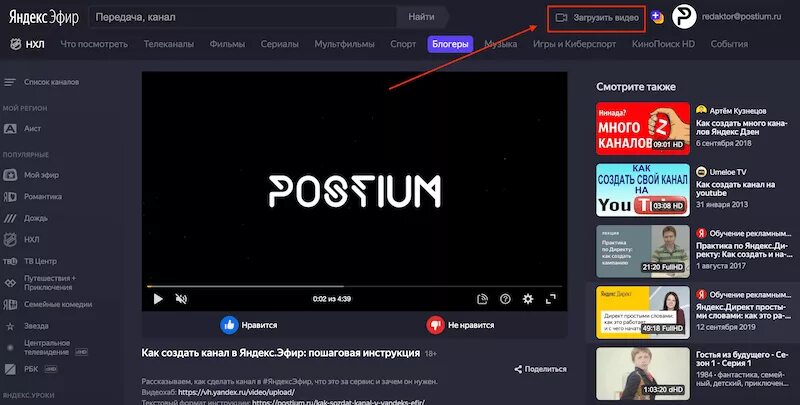Click the video title about Яндекс.Эфир
The image size is (800, 405).
coord(281,353)
